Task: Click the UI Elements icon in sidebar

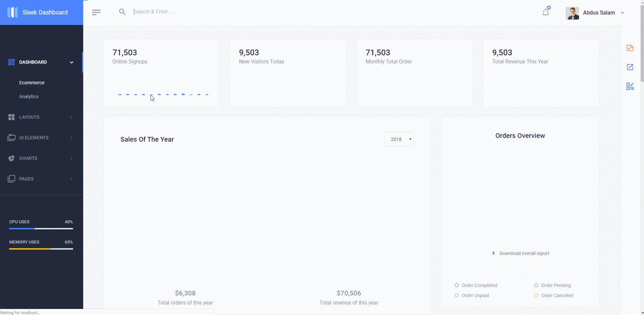Action: (11, 138)
